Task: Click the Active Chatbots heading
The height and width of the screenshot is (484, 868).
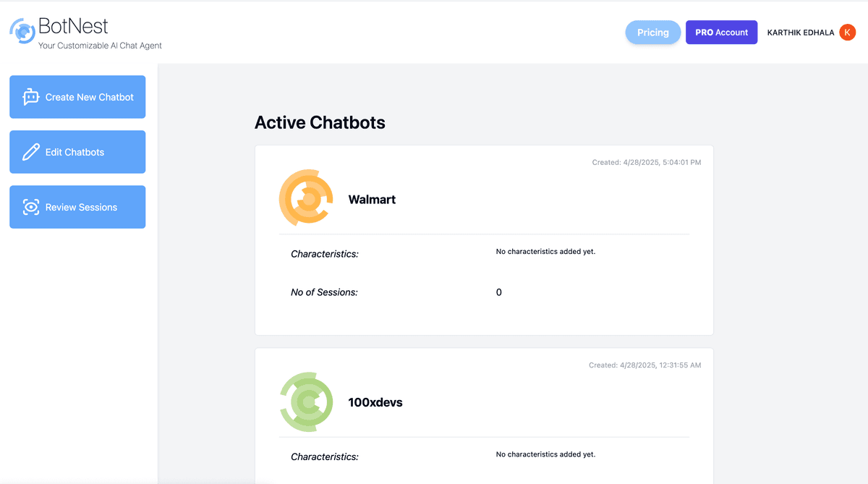Action: (320, 122)
